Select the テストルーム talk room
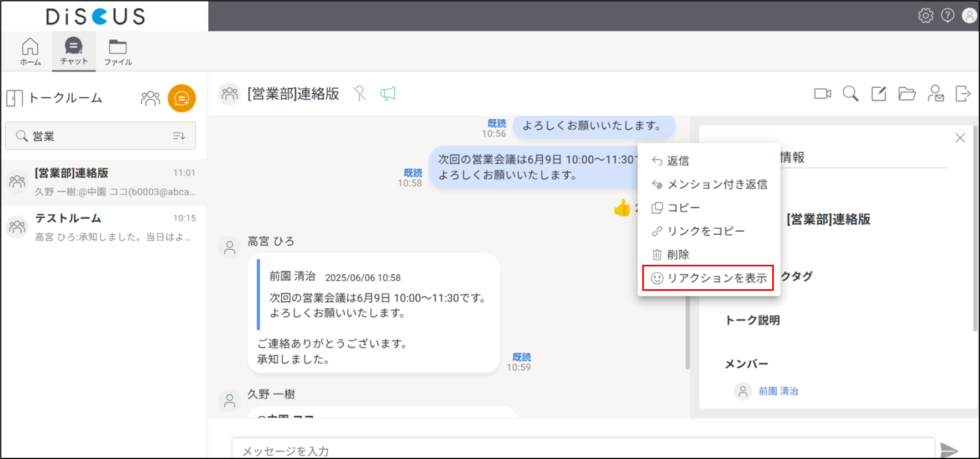The height and width of the screenshot is (459, 980). [103, 228]
